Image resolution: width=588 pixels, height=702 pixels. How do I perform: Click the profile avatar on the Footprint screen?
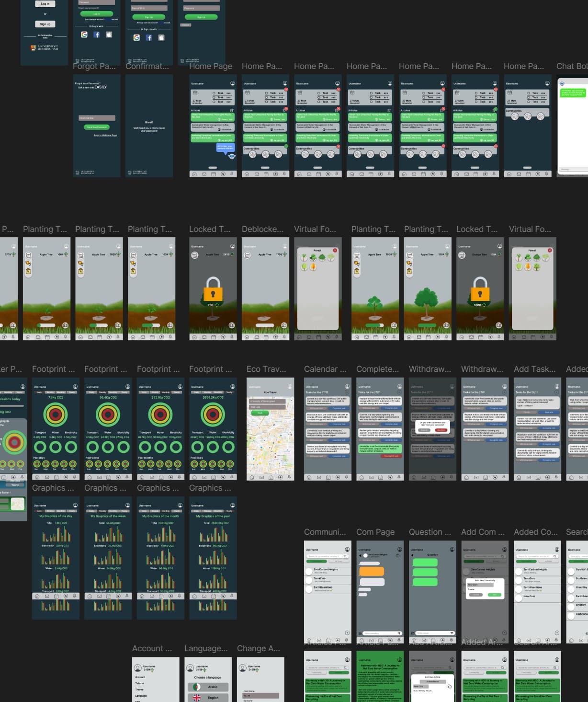[75, 387]
